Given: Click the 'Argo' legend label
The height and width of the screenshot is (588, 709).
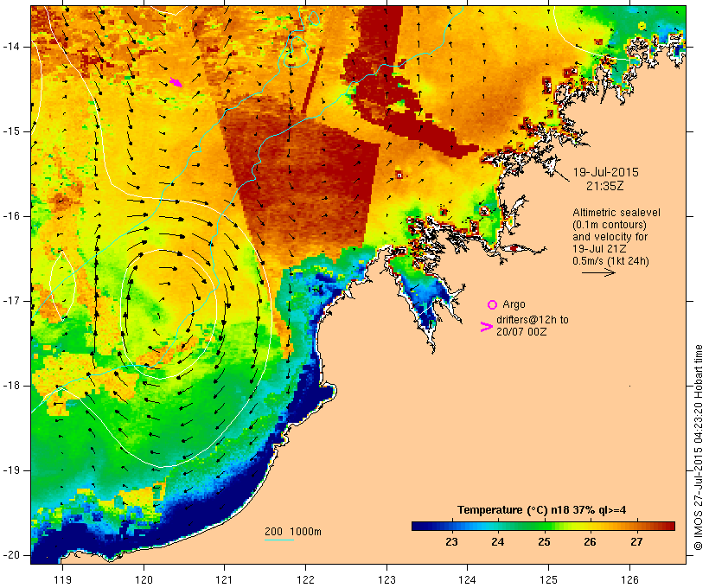Looking at the screenshot, I should 514,304.
